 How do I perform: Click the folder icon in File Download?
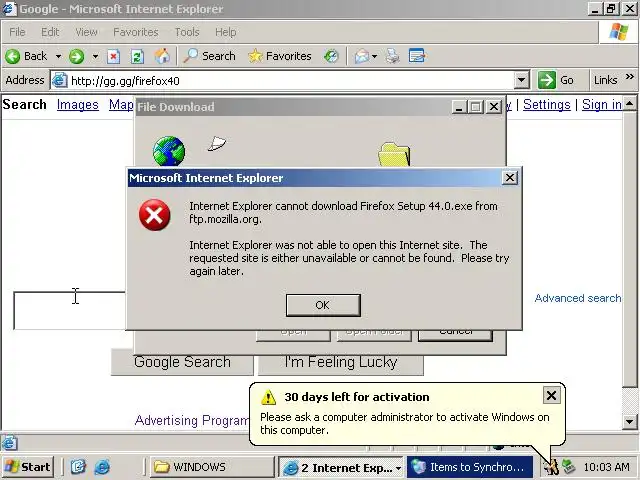(x=394, y=154)
